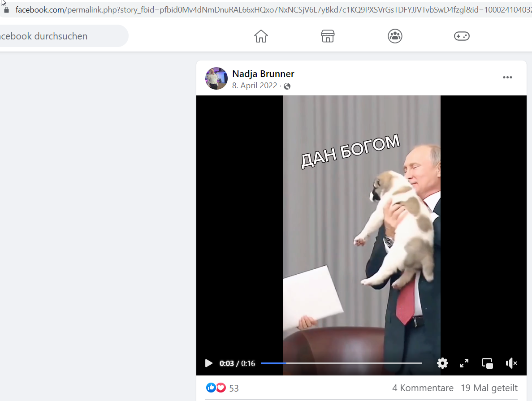Open Nadja Brunner's profile picture
Screen dimensions: 532x401
tap(216, 78)
